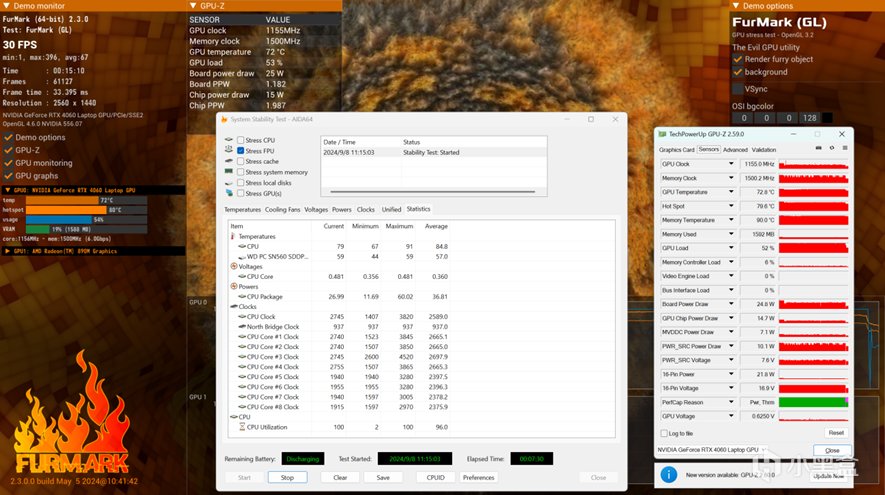The height and width of the screenshot is (495, 885).
Task: Open the GPU Temperature sensor dropdown
Action: coord(731,192)
